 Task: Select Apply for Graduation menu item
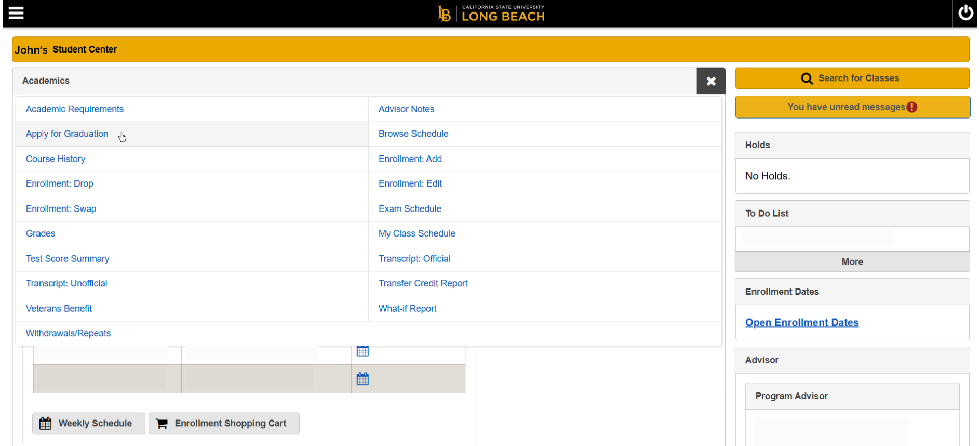(x=67, y=134)
